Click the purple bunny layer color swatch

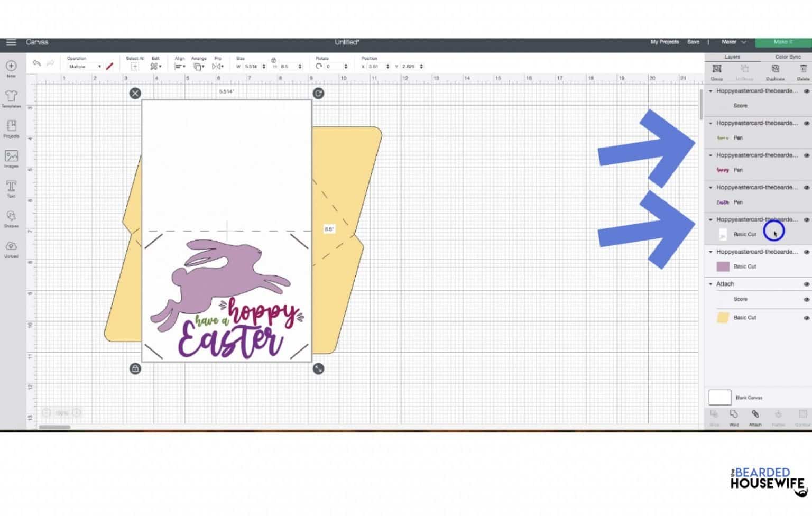point(723,266)
